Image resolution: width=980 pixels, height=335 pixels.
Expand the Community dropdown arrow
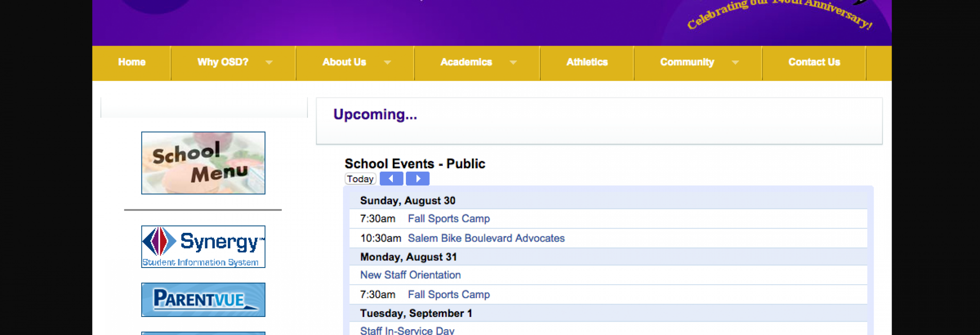coord(735,62)
